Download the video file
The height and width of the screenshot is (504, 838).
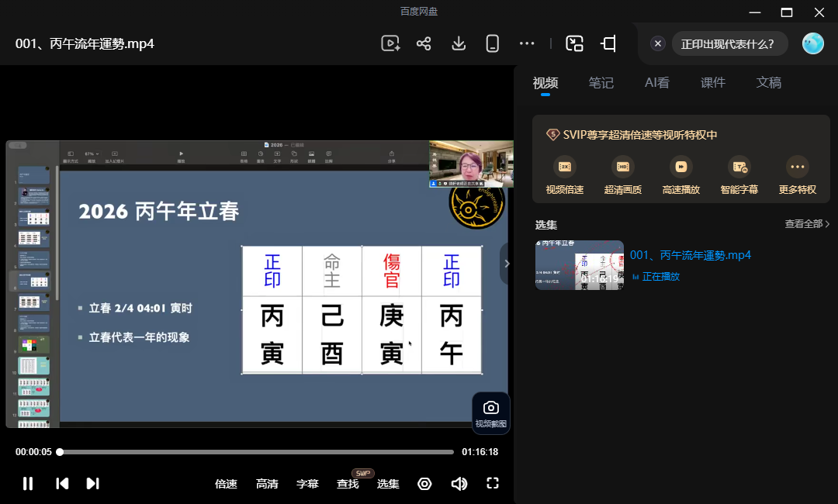click(458, 43)
